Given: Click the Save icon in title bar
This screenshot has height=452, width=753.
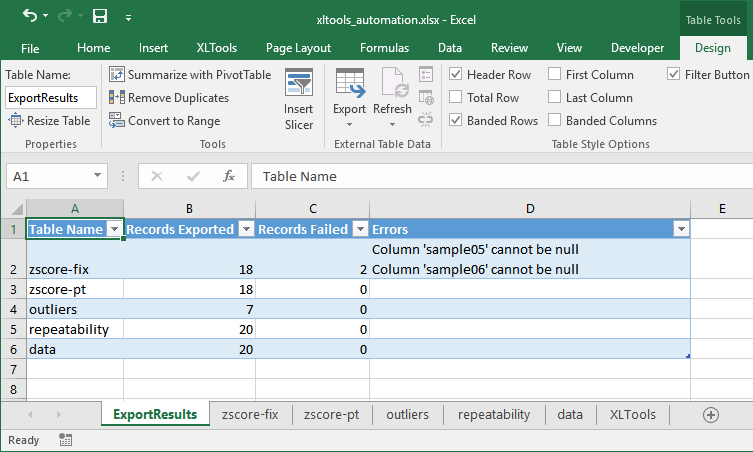Looking at the screenshot, I should [x=100, y=17].
